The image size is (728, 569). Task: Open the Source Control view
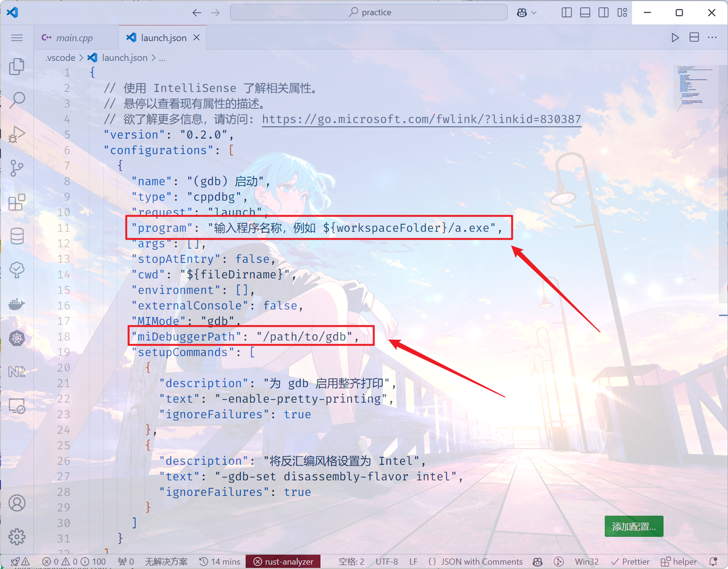pyautogui.click(x=17, y=168)
